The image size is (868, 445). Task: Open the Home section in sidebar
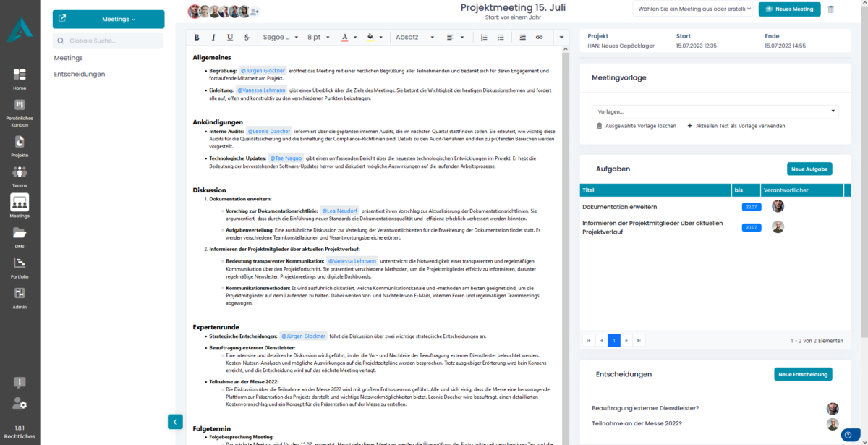point(20,78)
